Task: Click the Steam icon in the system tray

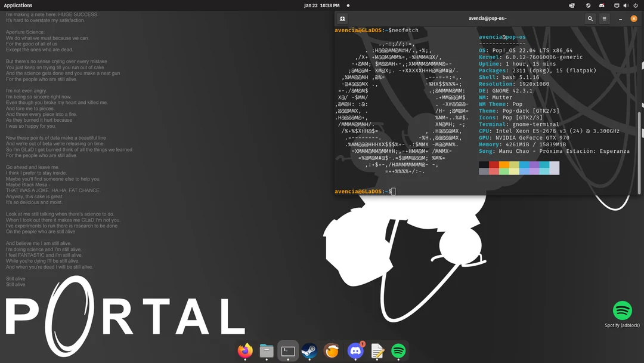Action: click(588, 5)
